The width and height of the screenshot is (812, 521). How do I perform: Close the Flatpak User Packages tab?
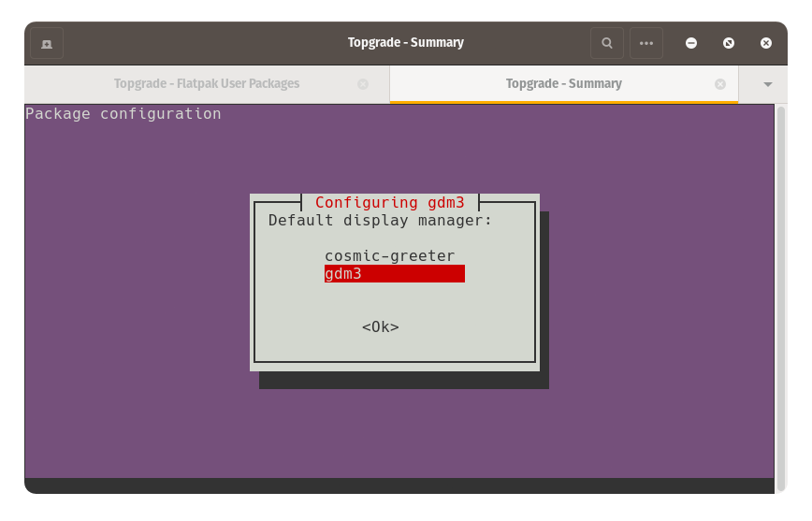363,84
